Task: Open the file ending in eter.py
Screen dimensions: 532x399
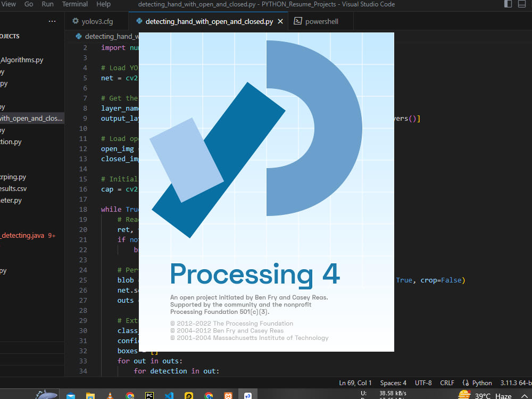Action: (x=11, y=201)
